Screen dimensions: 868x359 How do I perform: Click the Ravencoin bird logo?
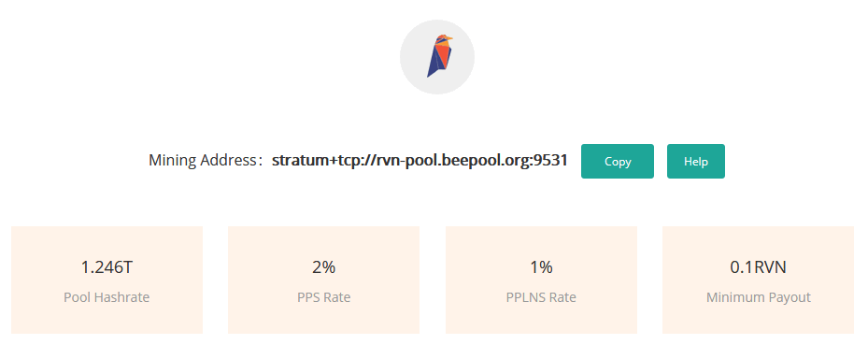439,56
